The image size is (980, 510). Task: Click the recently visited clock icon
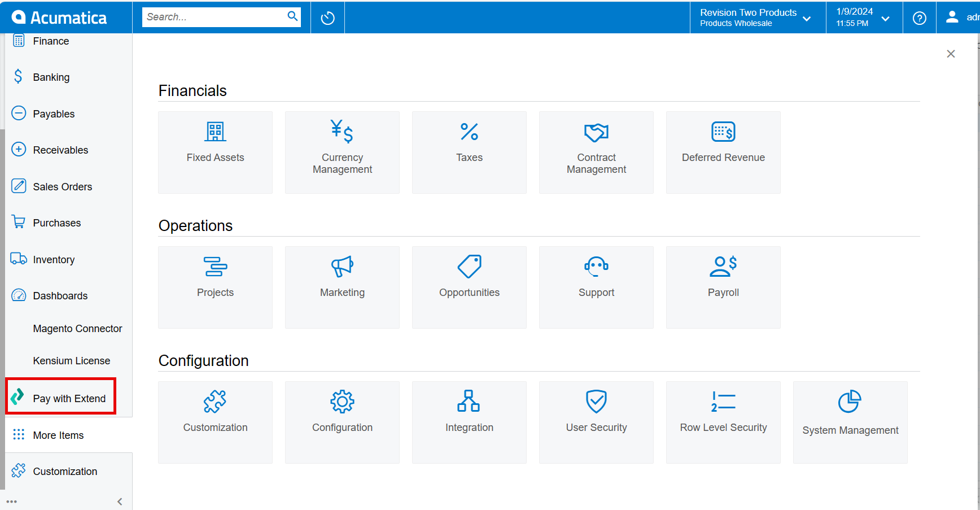pos(327,17)
